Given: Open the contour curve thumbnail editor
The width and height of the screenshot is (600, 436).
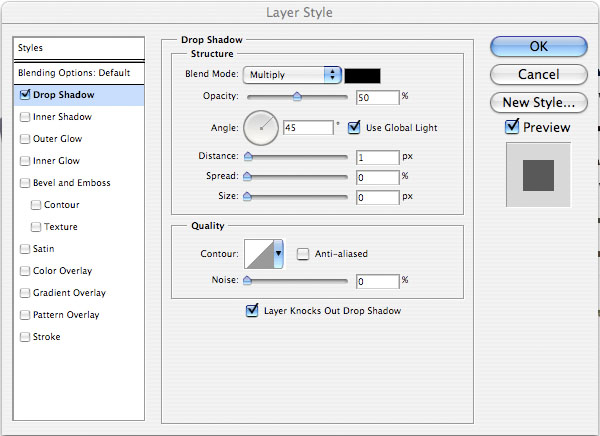Looking at the screenshot, I should click(259, 254).
